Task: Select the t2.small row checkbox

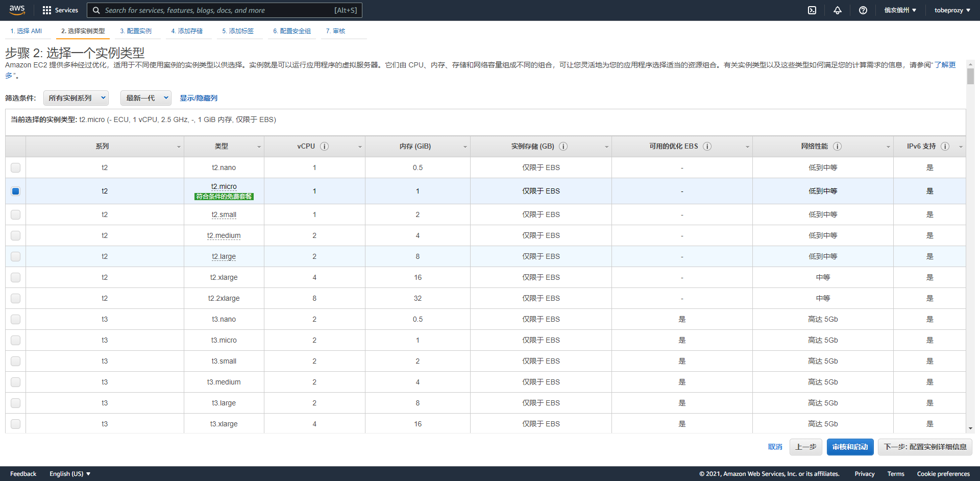Action: 16,214
